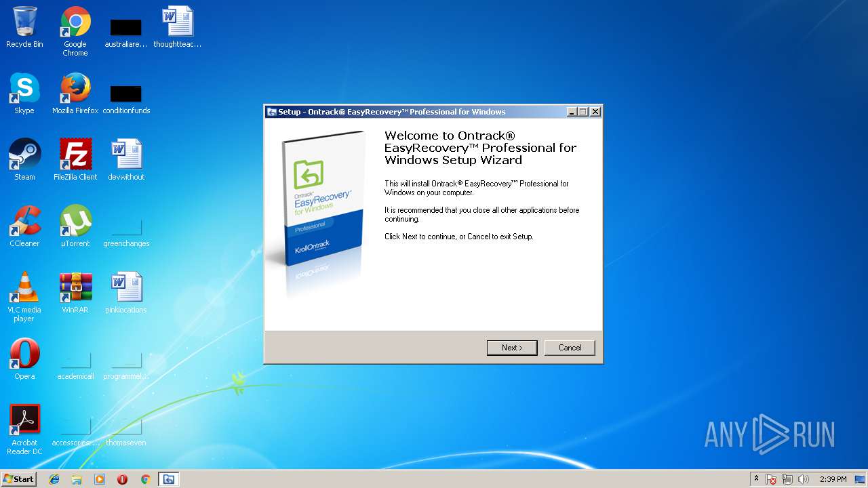Select the thomaseven desktop file
Viewport: 868px width, 488px height.
(126, 431)
